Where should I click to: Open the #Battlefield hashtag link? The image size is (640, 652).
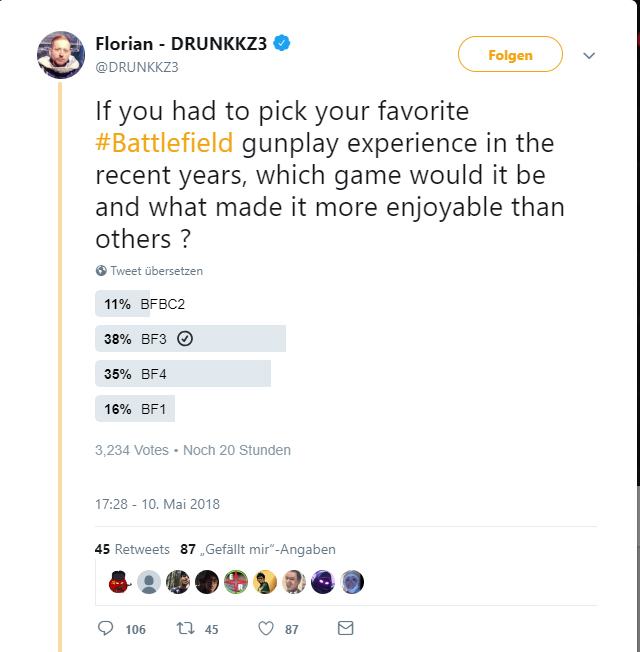point(164,142)
